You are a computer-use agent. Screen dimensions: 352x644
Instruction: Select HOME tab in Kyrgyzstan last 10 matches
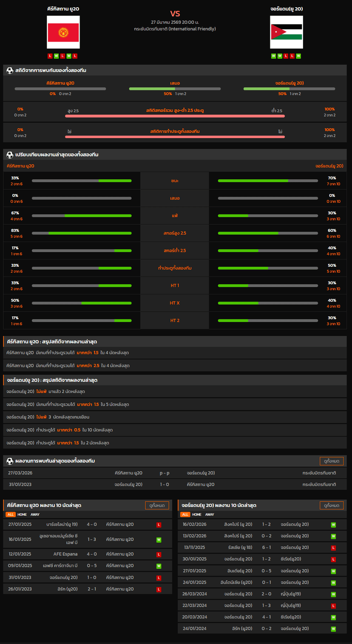tap(22, 514)
